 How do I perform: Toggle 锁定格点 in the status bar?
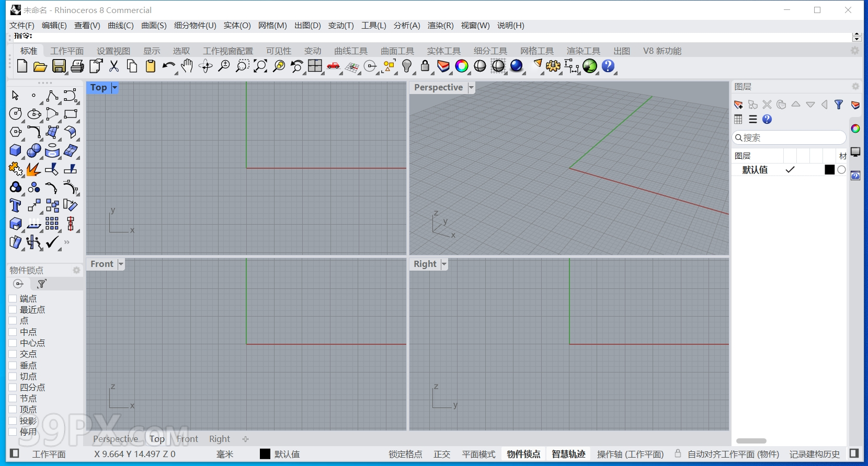[x=405, y=454]
